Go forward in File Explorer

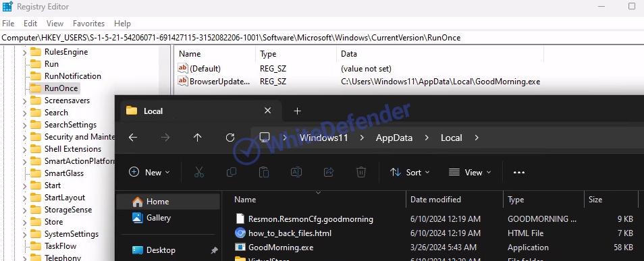(165, 138)
